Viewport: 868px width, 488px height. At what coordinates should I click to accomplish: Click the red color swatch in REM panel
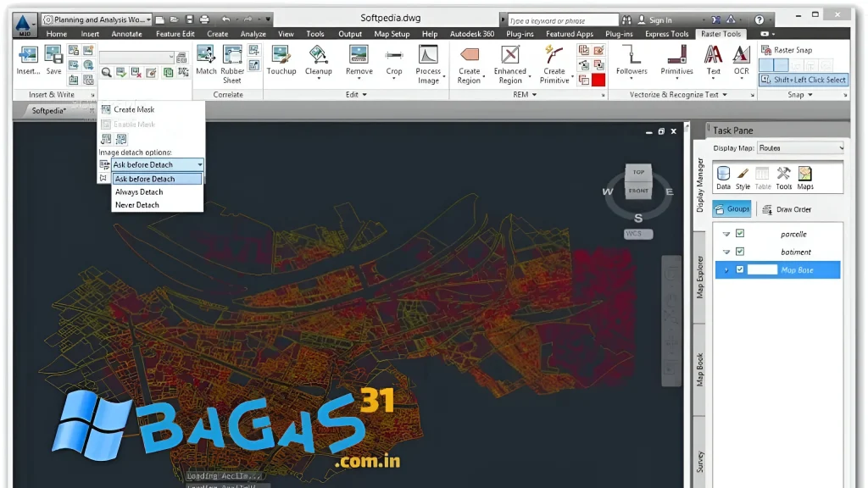(x=598, y=80)
